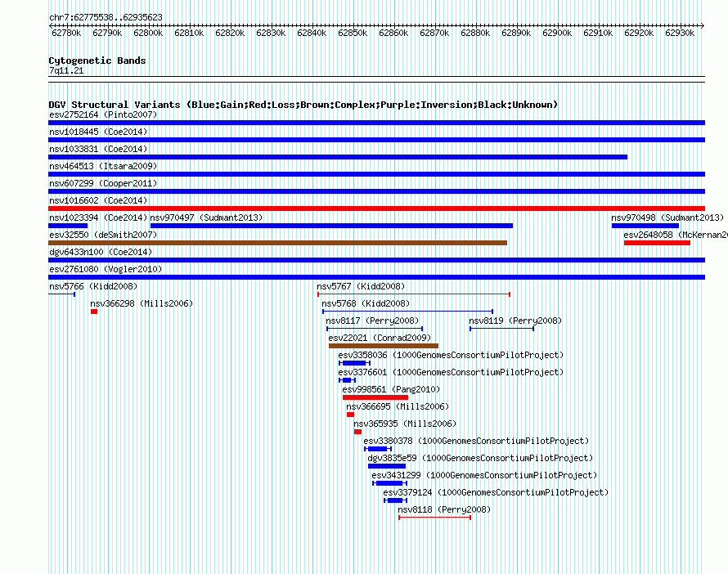Open variant nsv1016602 (Coe2014) label
The width and height of the screenshot is (728, 574).
pos(98,200)
